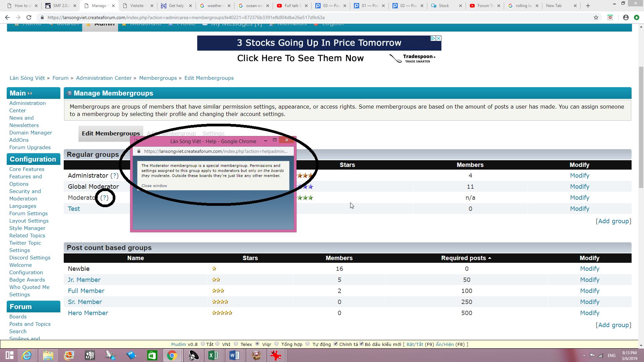Open Style Manager in the sidebar
Image resolution: width=644 pixels, height=362 pixels.
(27, 228)
